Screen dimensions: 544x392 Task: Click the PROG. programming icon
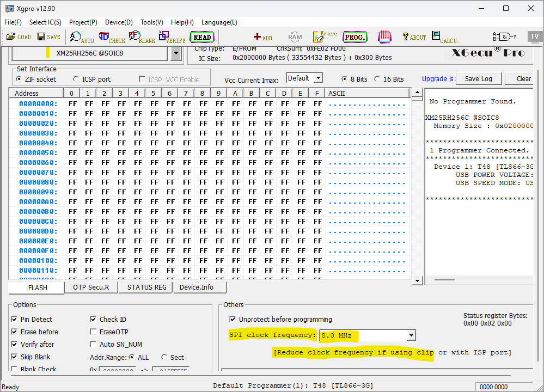pyautogui.click(x=354, y=37)
